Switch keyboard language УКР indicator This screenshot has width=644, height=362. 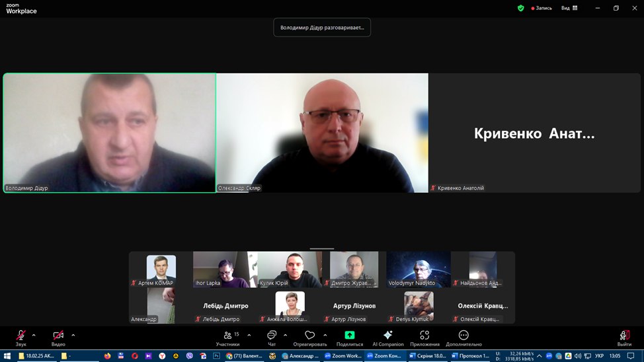[600, 356]
